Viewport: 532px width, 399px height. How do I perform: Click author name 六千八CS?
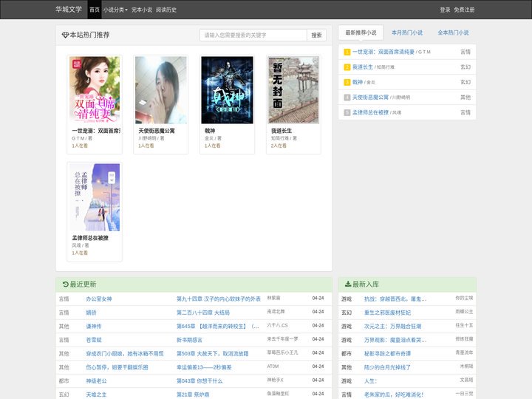pos(277,325)
